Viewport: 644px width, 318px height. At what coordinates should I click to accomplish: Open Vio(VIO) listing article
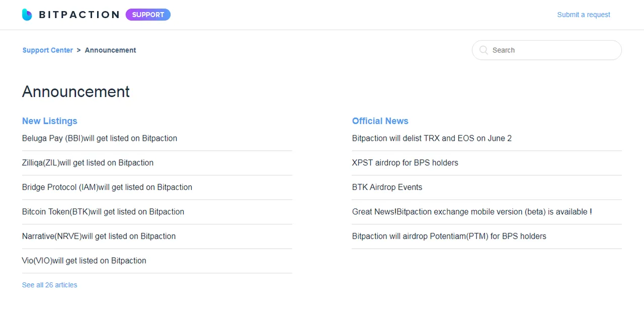[x=84, y=261]
